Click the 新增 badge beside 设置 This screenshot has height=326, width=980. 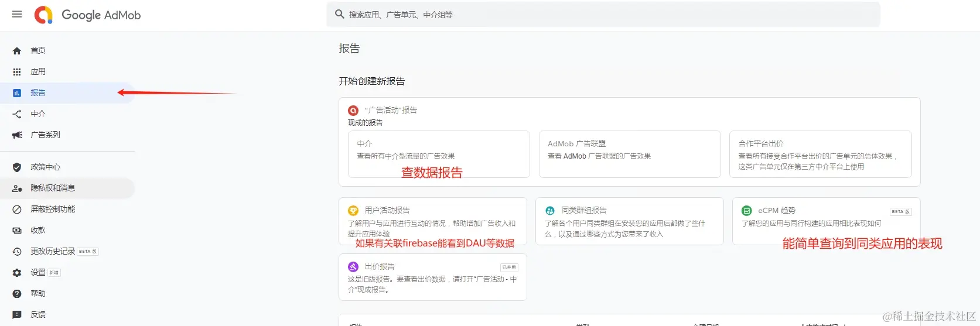pyautogui.click(x=54, y=273)
